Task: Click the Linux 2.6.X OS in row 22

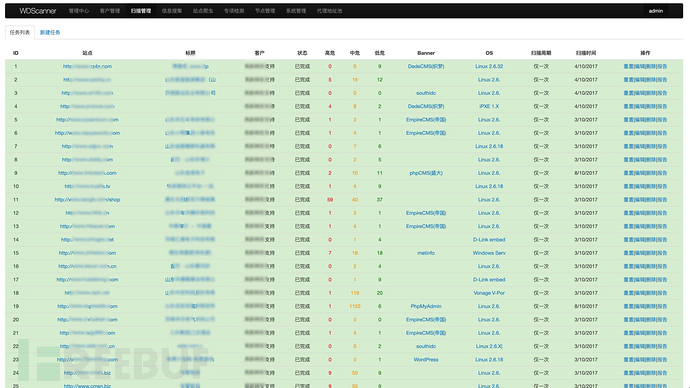Action: coord(489,346)
